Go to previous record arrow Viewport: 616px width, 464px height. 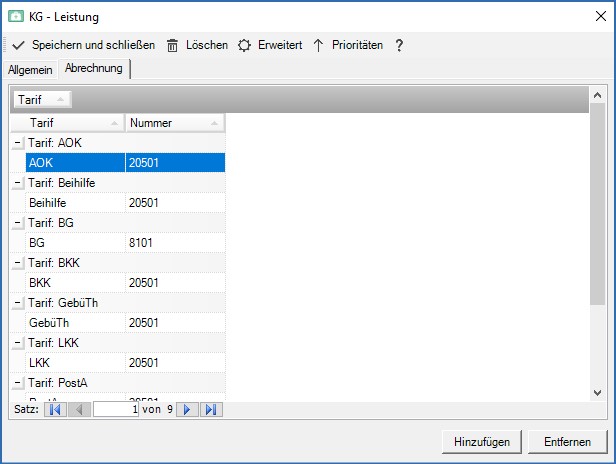tap(79, 409)
